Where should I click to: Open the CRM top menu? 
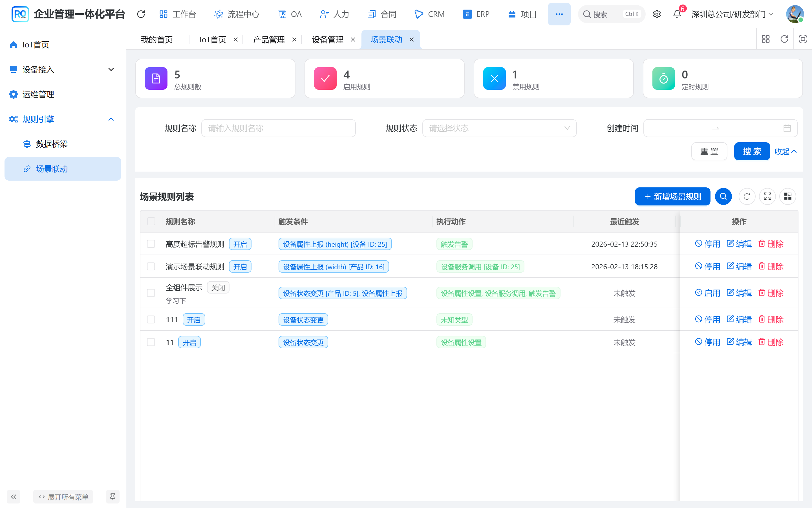(429, 14)
